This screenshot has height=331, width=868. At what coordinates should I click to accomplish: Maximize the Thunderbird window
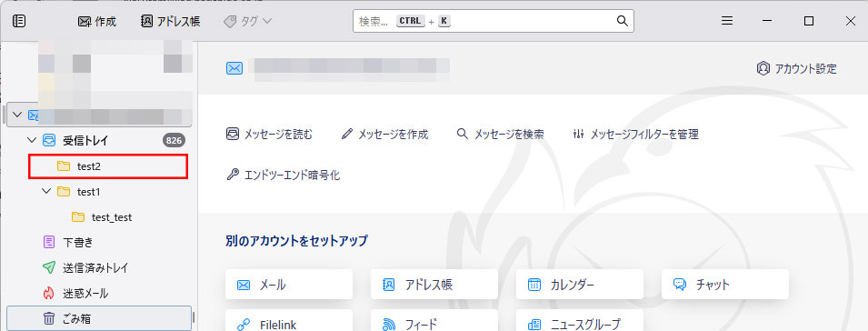point(809,21)
